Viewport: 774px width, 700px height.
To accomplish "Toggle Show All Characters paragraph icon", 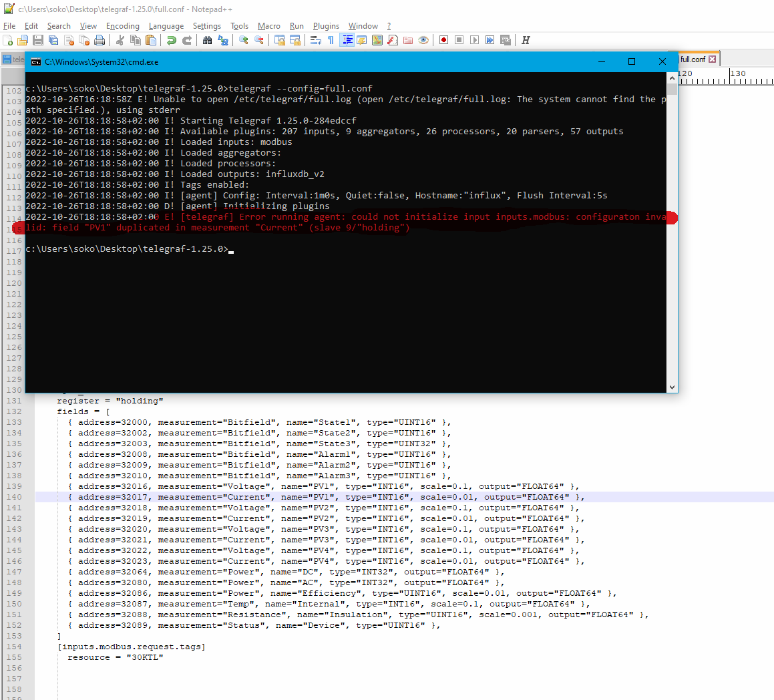I will (331, 40).
